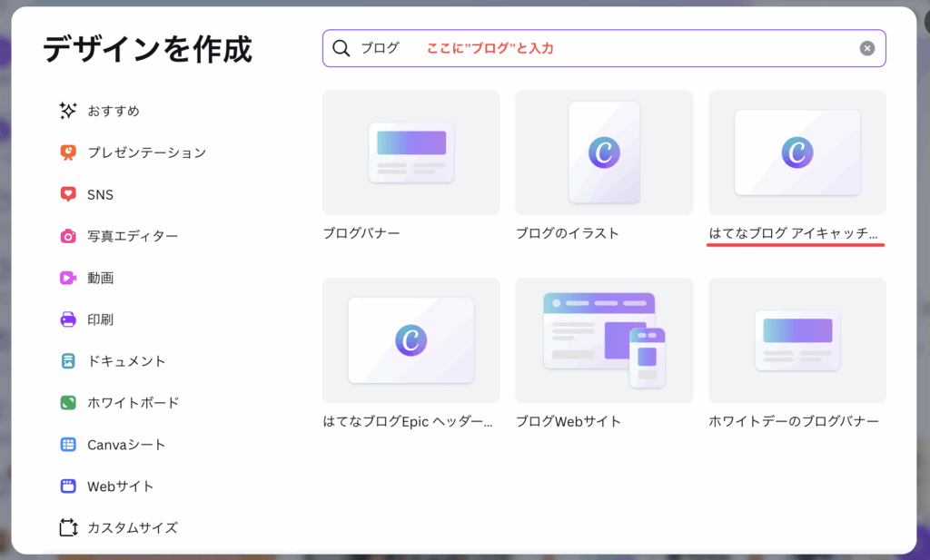Click the purple video 動画 icon
930x560 pixels.
point(68,278)
